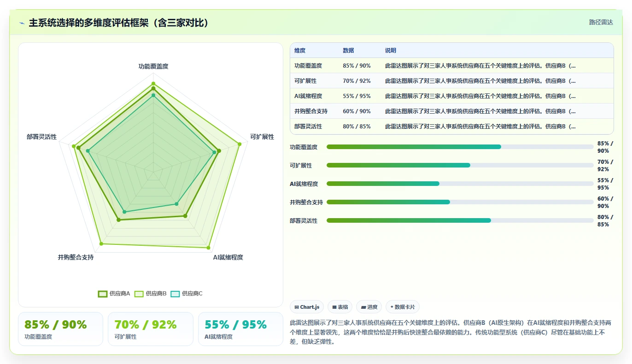Viewport: 632px width, 364px height.
Task: Click 供应商B's data point on the 并购整合支持 axis
Action: click(x=101, y=244)
